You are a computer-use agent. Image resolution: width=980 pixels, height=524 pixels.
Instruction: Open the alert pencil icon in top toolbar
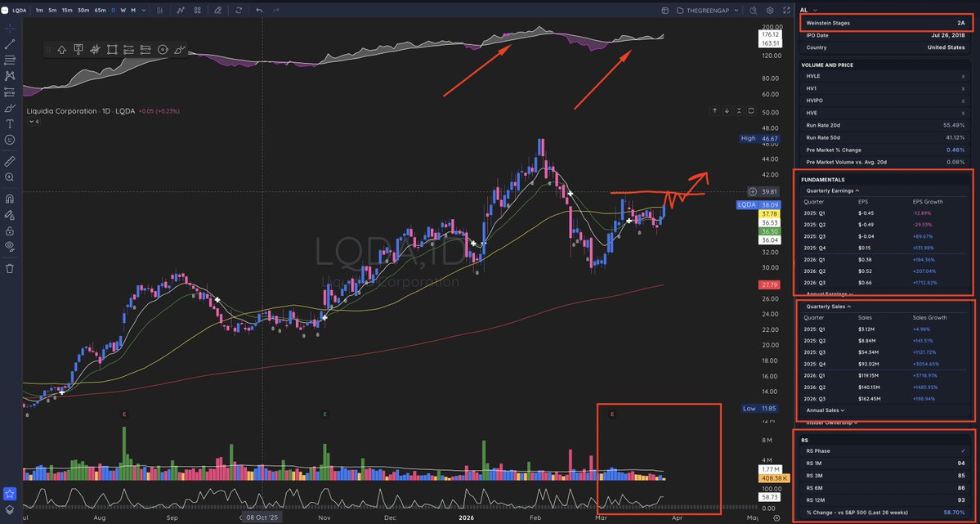coord(218,11)
